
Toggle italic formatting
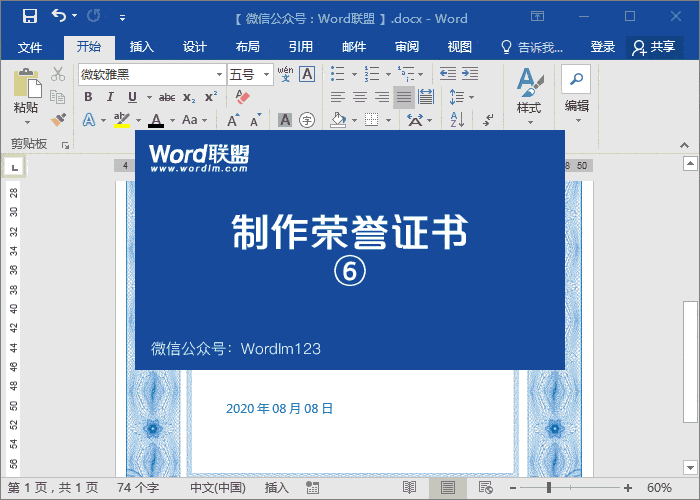(x=110, y=97)
